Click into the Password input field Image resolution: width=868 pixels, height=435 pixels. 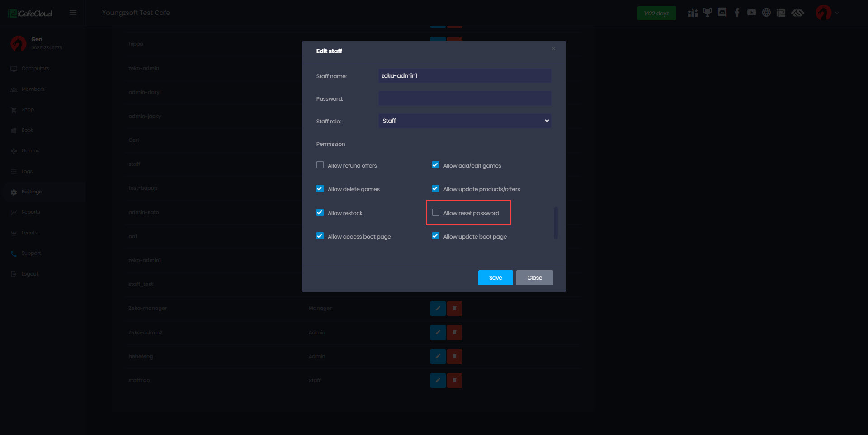(x=465, y=98)
